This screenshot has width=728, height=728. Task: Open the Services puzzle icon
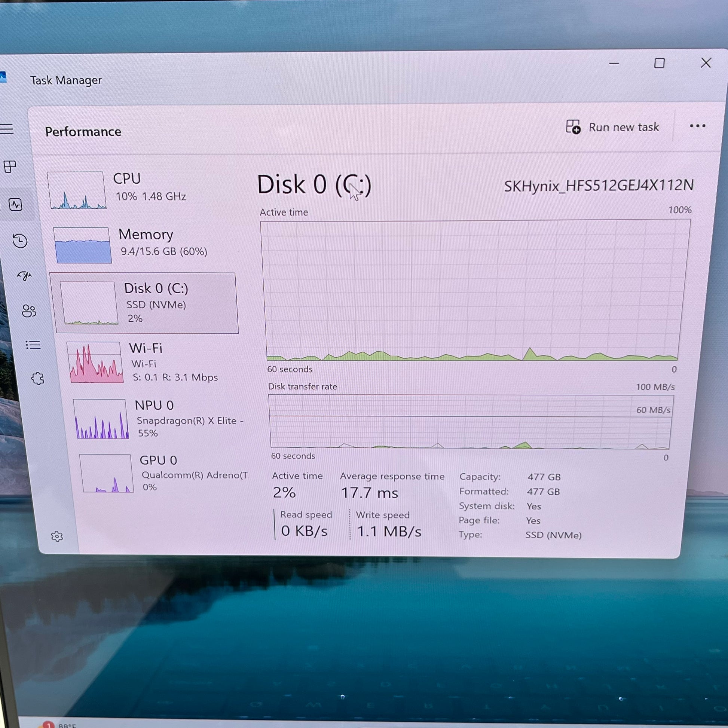[x=37, y=378]
